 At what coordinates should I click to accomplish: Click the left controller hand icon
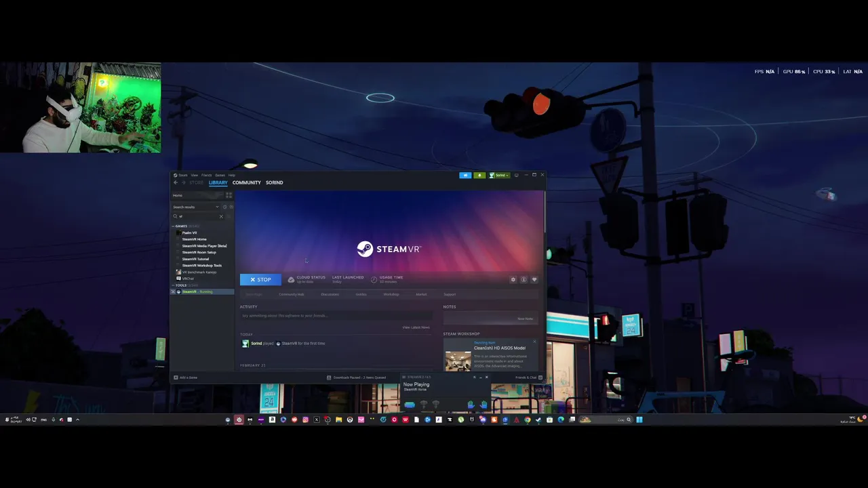[471, 405]
